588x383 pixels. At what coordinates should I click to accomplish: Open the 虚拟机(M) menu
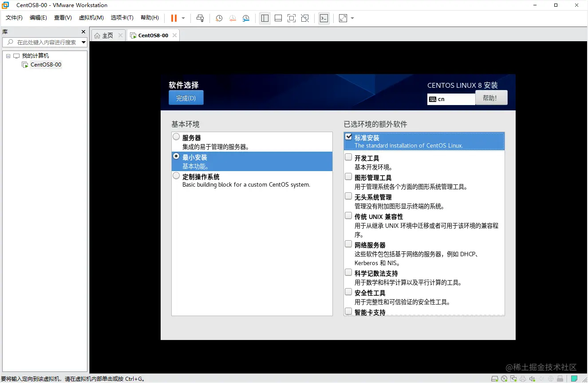click(x=91, y=18)
